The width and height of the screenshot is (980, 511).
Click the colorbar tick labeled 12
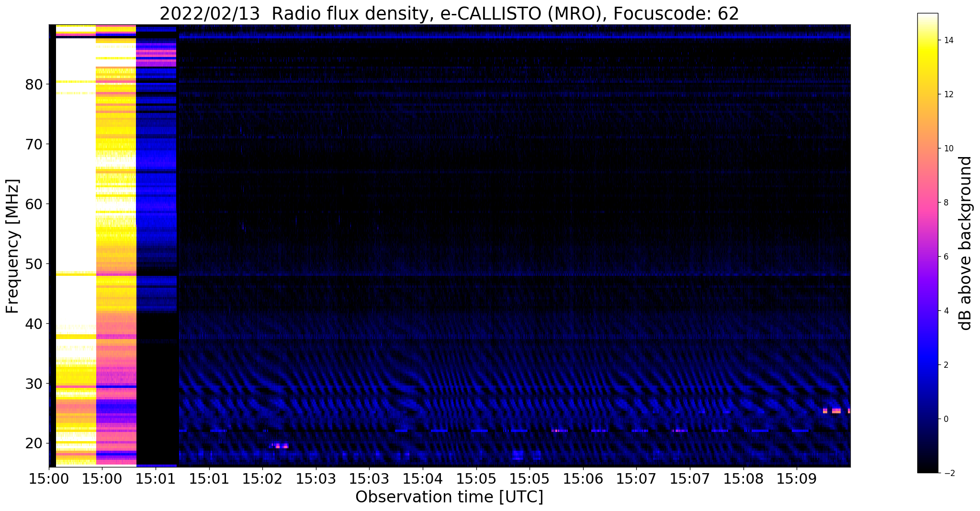click(x=948, y=94)
